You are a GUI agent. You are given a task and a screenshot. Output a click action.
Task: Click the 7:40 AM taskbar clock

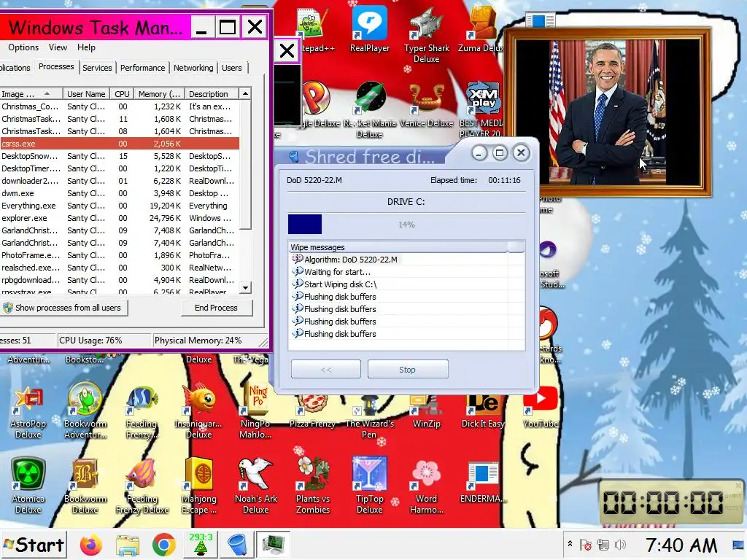pos(681,545)
